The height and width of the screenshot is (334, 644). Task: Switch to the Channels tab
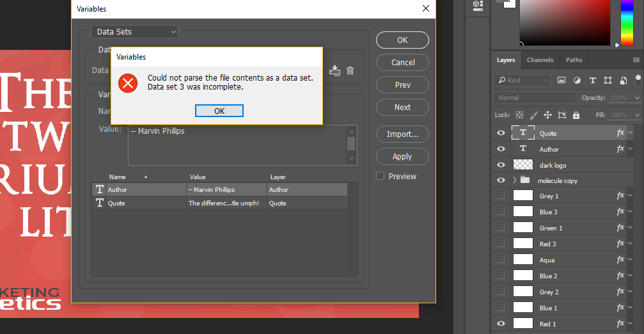pyautogui.click(x=540, y=60)
